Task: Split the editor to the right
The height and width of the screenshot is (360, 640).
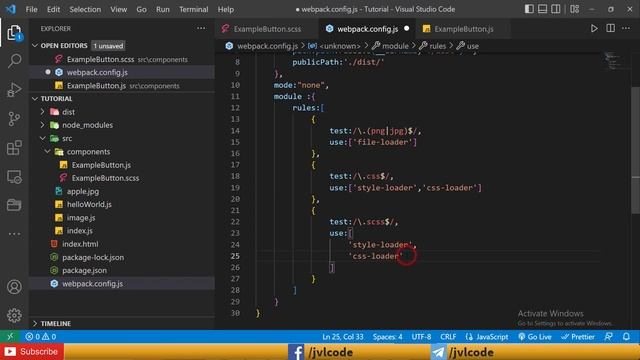Action: [x=611, y=28]
